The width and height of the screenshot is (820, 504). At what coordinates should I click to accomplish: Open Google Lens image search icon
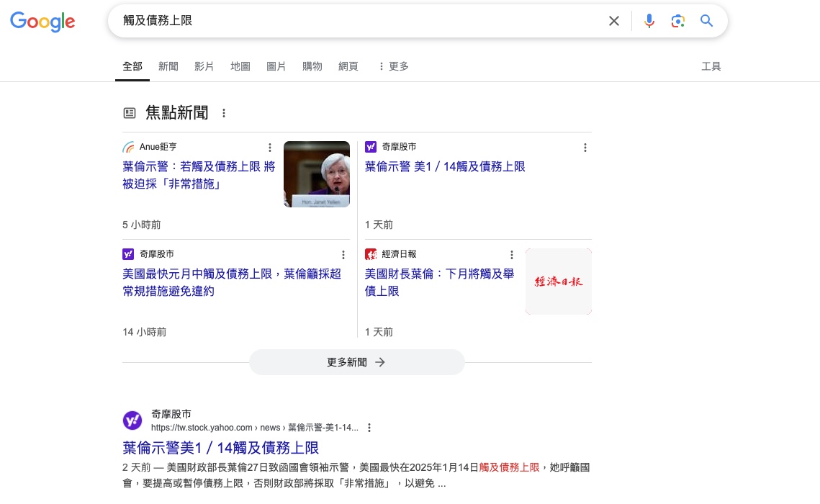[x=677, y=21]
